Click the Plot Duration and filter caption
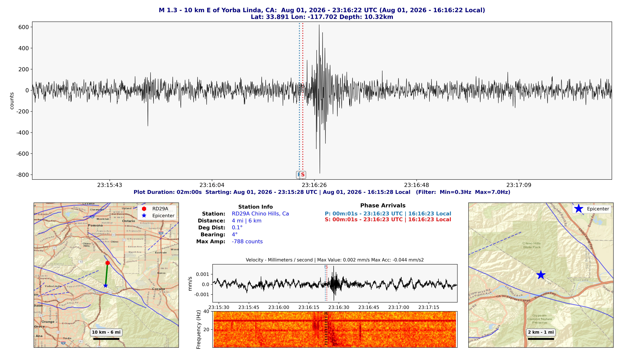The image size is (644, 362). click(322, 192)
